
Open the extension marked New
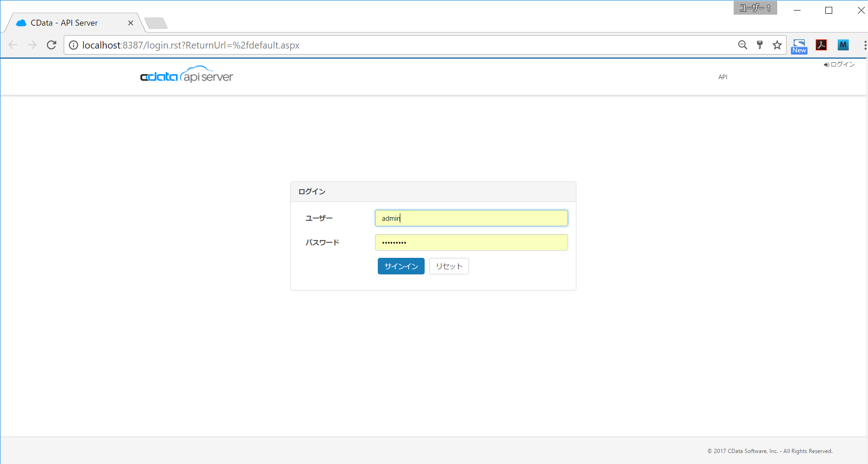tap(799, 46)
